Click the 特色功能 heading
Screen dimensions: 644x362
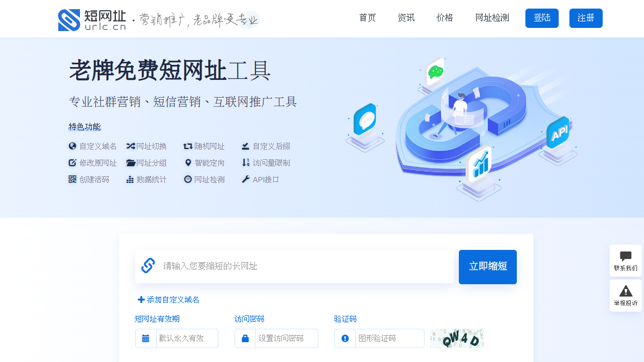coord(85,127)
